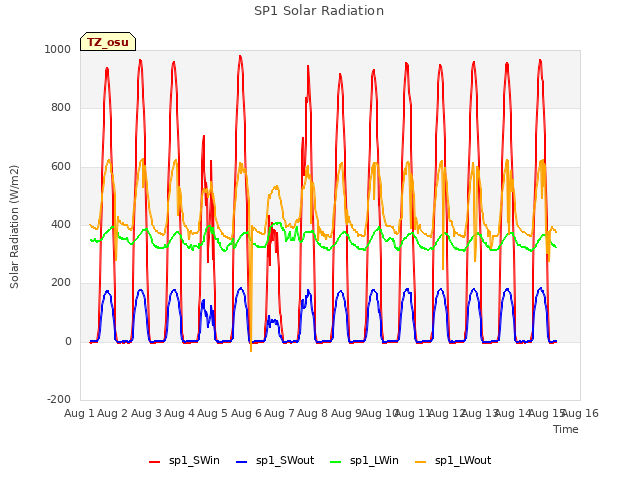Click the Aug 1 x-axis tick label

click(x=79, y=413)
